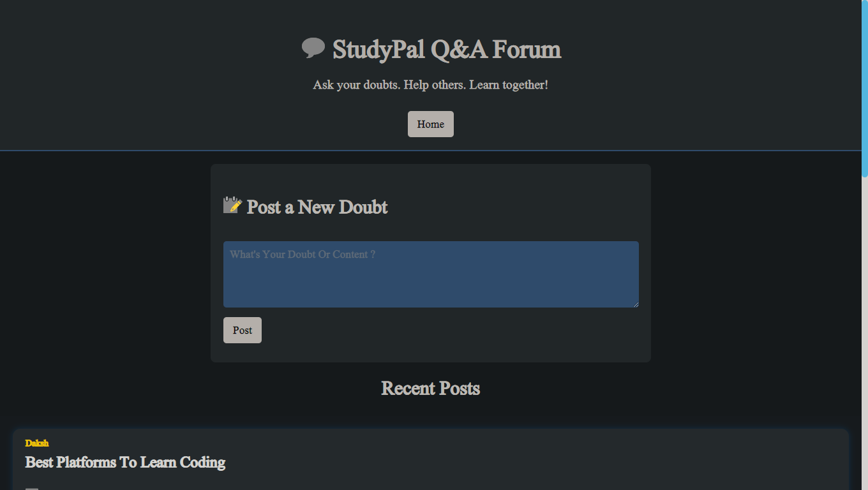Open the Home navigation button
Image resolution: width=868 pixels, height=490 pixels.
pos(431,124)
